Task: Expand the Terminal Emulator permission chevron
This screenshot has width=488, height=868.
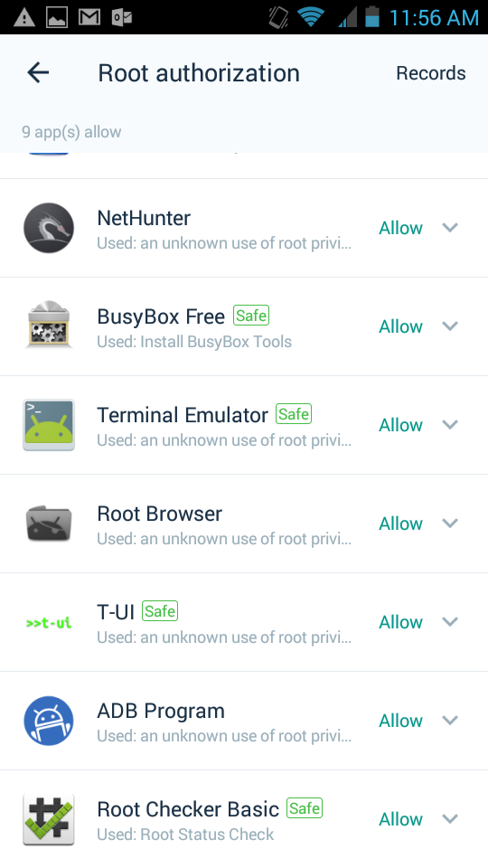Action: 450,425
